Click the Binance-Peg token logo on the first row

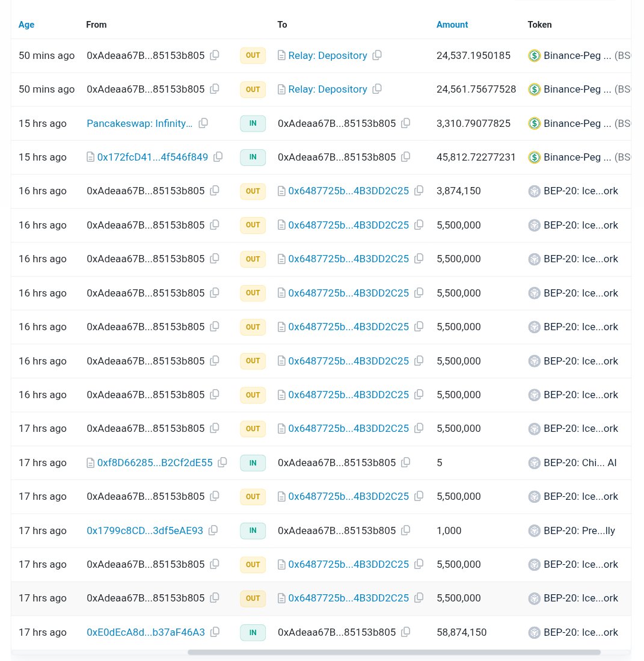535,55
